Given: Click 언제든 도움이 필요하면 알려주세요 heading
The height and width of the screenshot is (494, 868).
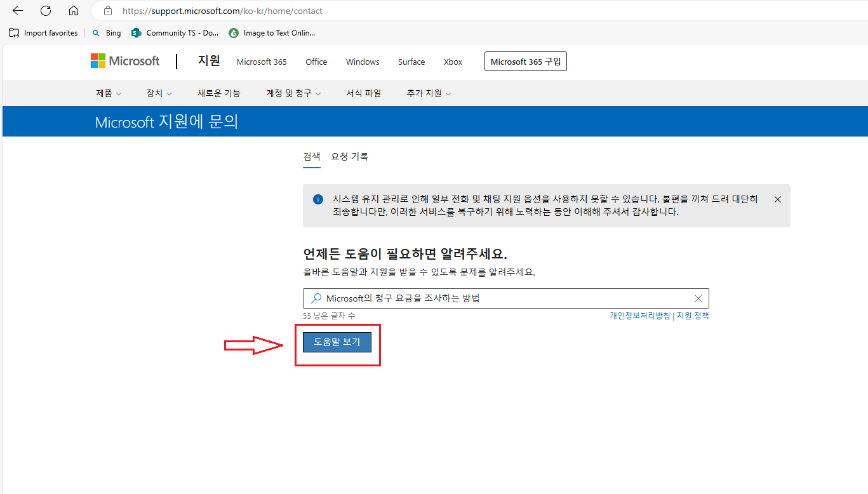Looking at the screenshot, I should click(x=405, y=254).
